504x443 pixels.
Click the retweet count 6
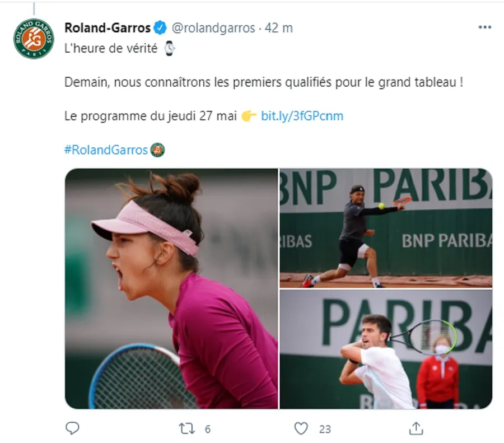coord(208,429)
